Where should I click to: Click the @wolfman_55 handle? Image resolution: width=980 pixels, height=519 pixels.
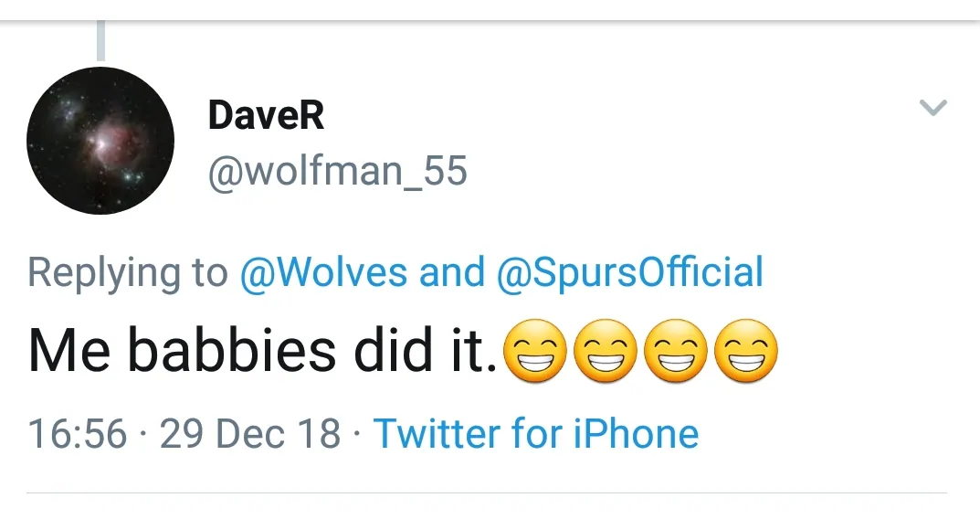pos(338,171)
